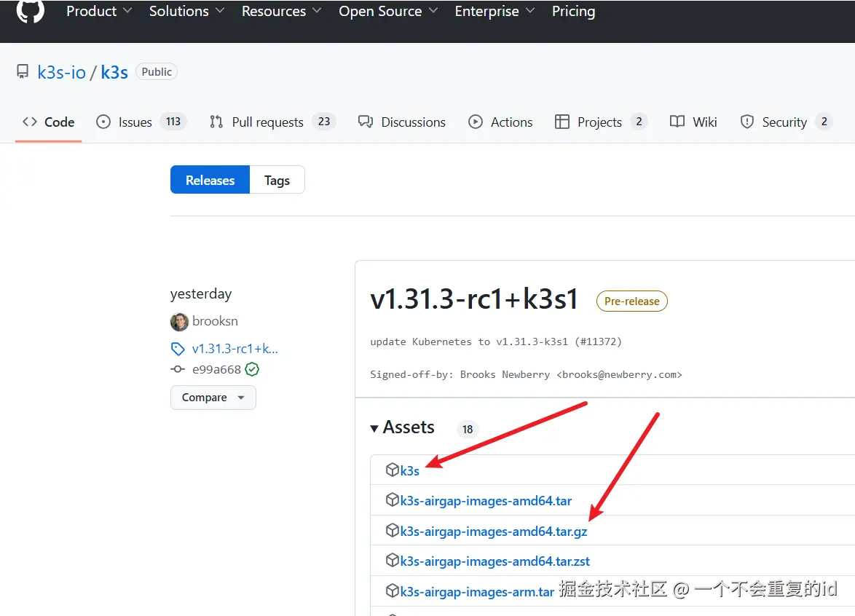This screenshot has width=855, height=616.
Task: Click the Issues count badge 113
Action: [173, 122]
